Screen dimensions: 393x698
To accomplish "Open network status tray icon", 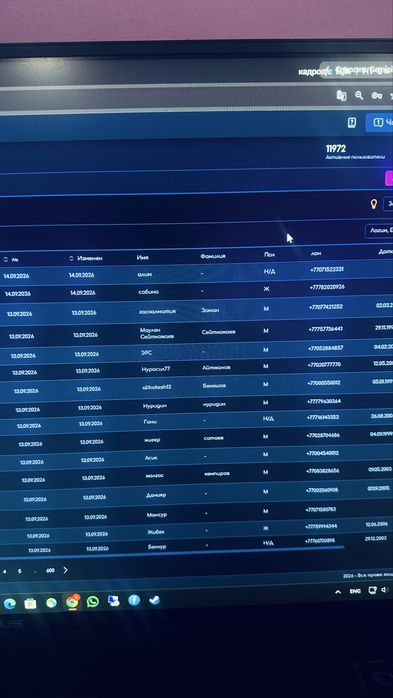I will pos(372,591).
